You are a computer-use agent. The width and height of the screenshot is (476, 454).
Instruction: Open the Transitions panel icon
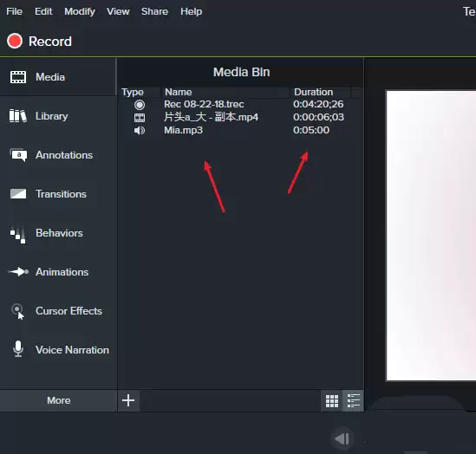(18, 194)
